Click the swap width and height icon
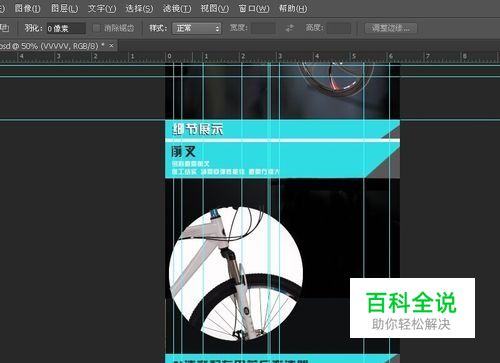The height and width of the screenshot is (363, 500). (290, 28)
